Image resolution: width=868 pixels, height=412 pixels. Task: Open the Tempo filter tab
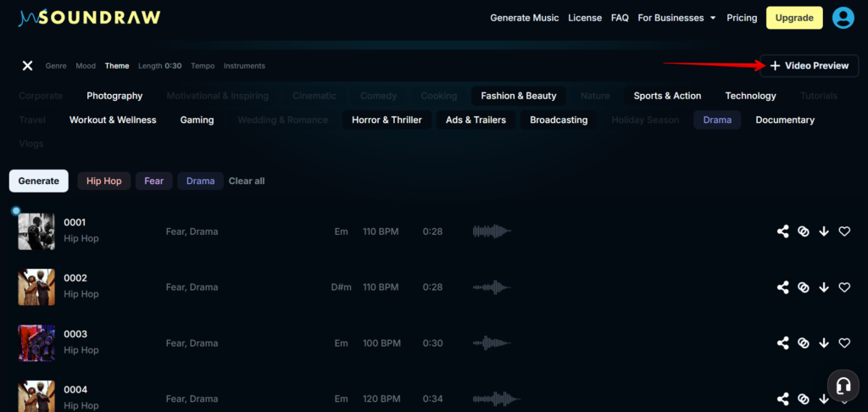(x=203, y=66)
